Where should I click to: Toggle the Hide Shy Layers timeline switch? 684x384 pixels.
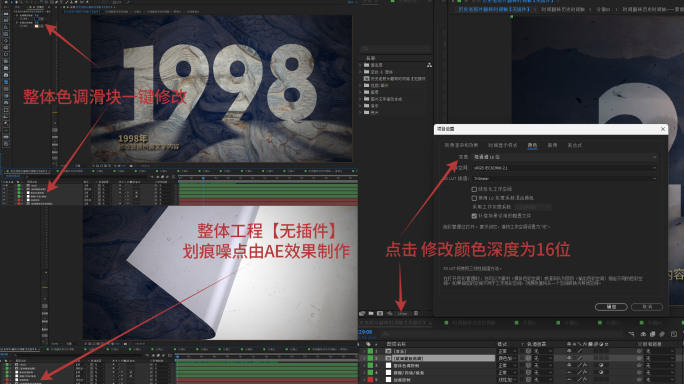point(643,334)
